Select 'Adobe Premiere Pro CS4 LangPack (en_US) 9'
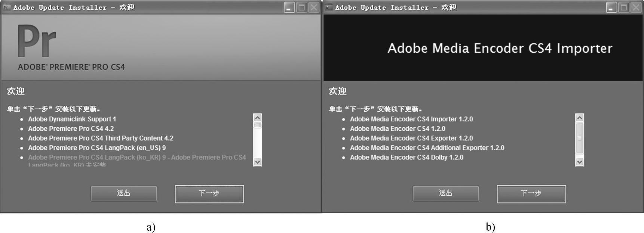The width and height of the screenshot is (644, 233). pyautogui.click(x=97, y=148)
